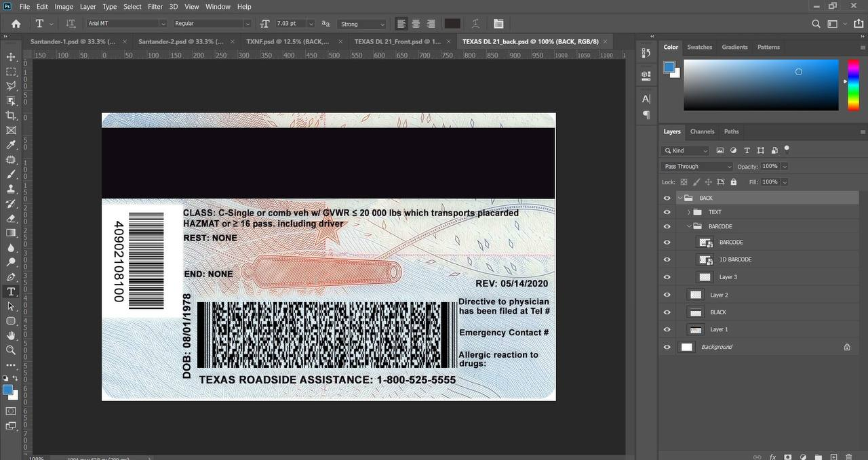Screen dimensions: 868x460
Task: Select the Move tool
Action: click(x=11, y=57)
